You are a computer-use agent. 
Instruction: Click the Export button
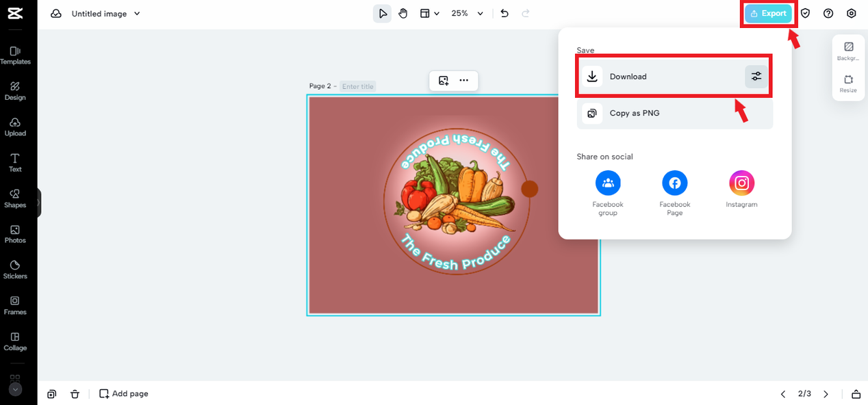tap(768, 13)
